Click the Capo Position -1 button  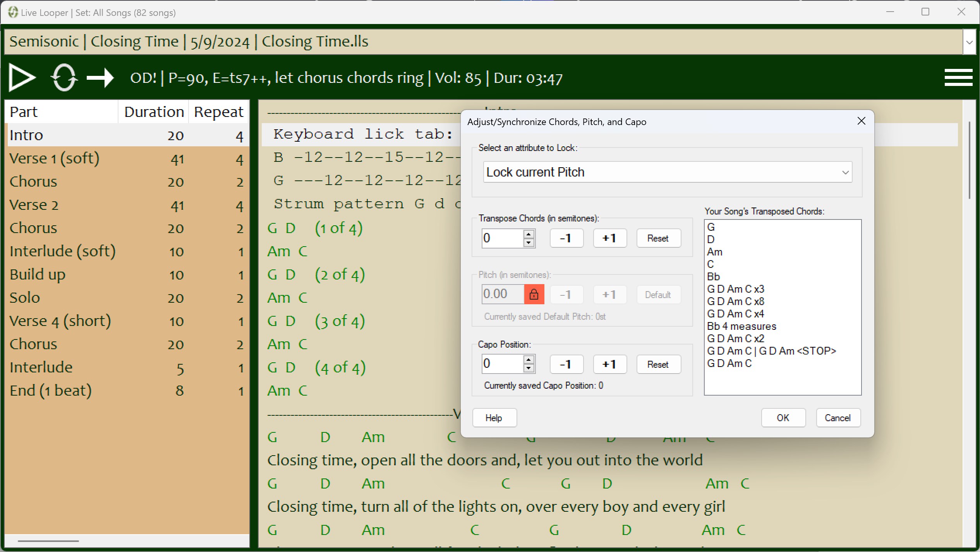click(x=566, y=364)
